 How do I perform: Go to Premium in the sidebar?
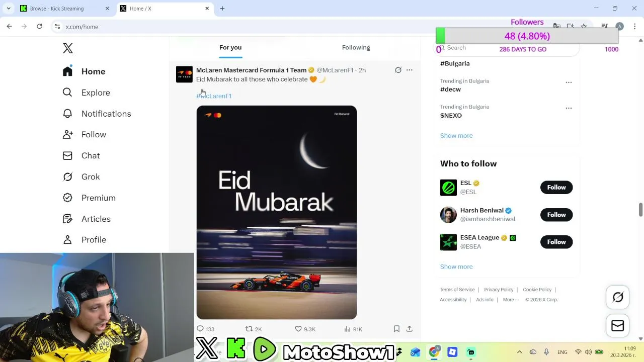click(x=89, y=198)
